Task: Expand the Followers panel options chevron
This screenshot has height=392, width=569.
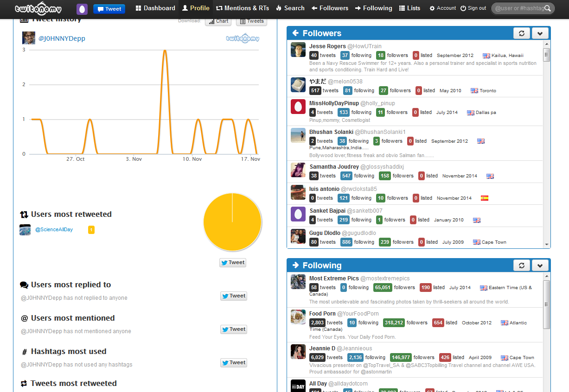Action: pos(540,33)
